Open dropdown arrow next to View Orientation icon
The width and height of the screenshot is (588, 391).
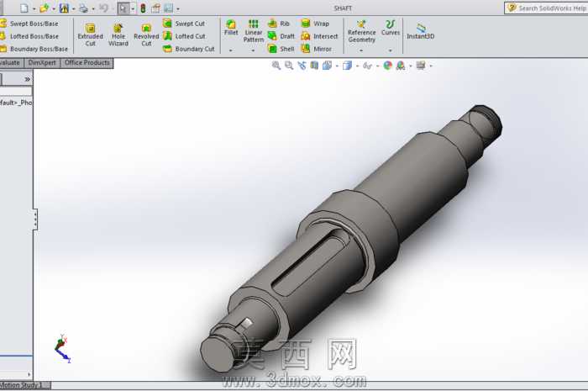point(337,66)
